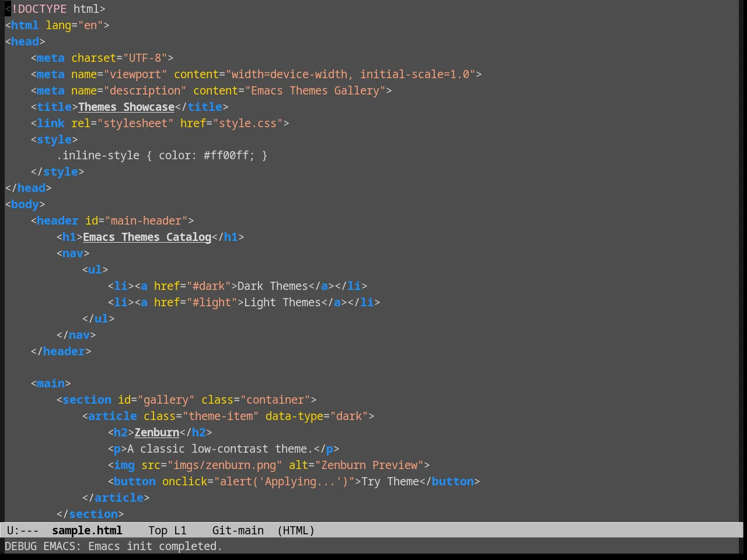The image size is (747, 560).
Task: Click the "Emacs Themes Gallery" content string
Action: [315, 90]
